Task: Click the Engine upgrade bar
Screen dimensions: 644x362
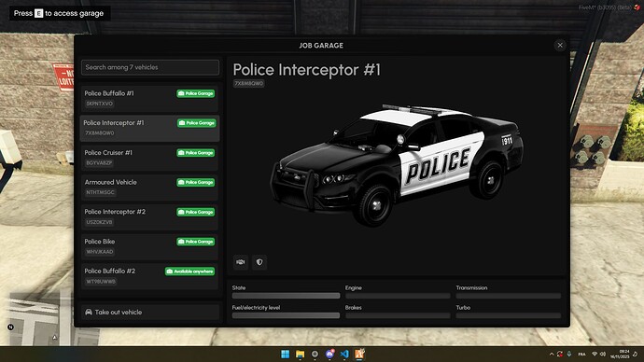Action: tap(398, 296)
